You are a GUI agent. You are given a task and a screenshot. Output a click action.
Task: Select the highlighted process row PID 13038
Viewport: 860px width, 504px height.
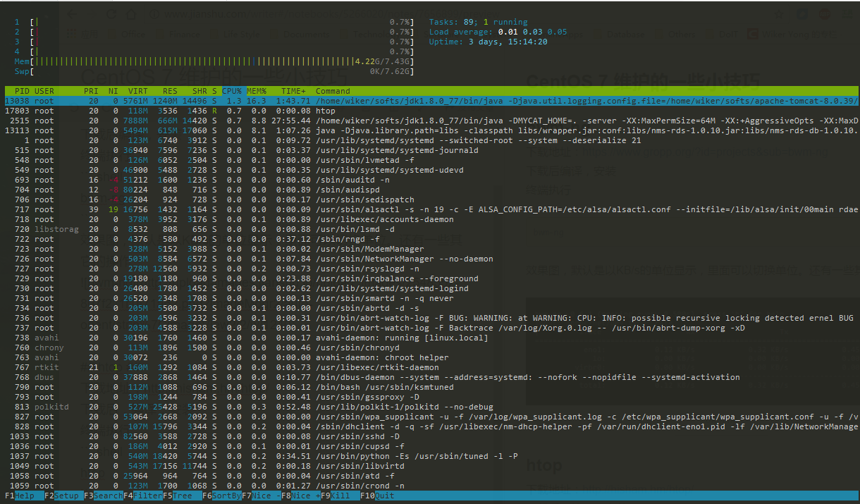coord(430,101)
